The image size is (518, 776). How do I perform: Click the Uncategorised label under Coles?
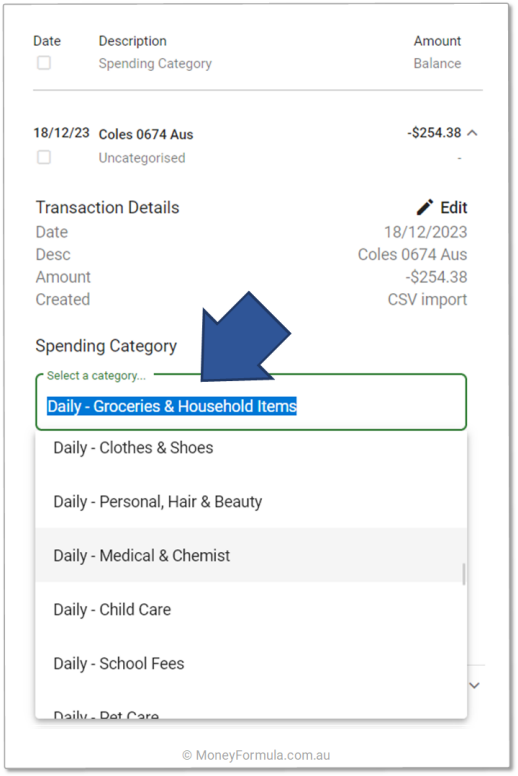pos(142,158)
